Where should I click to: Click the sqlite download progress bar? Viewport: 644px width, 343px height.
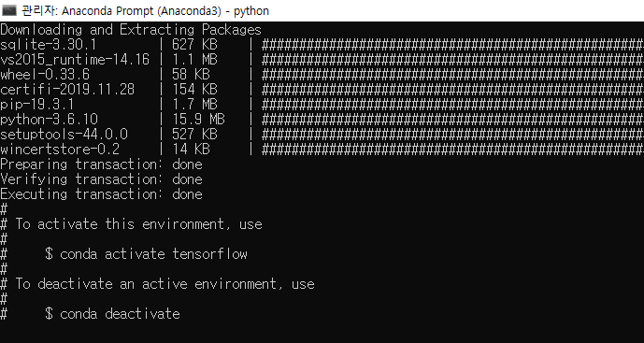(x=452, y=45)
